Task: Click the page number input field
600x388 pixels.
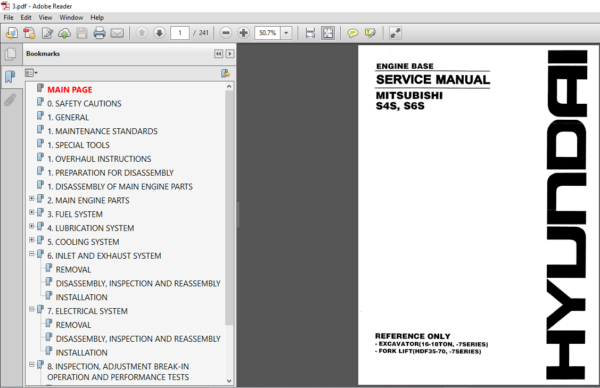Action: tap(179, 33)
